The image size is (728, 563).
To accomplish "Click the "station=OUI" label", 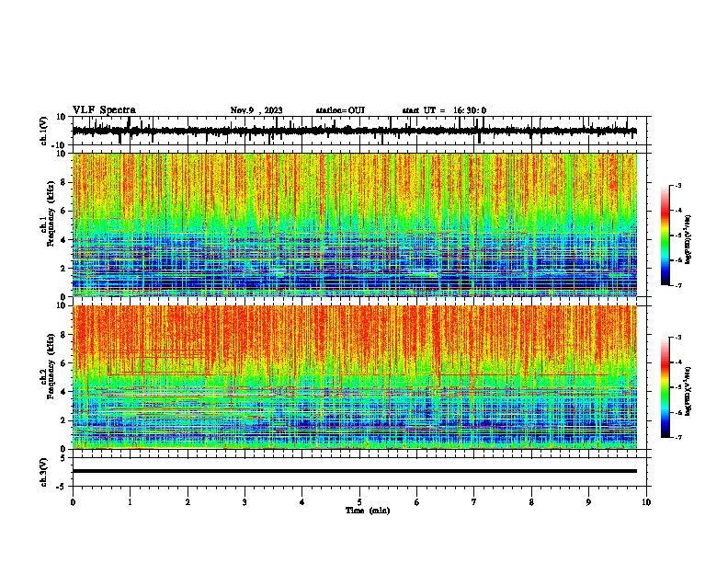I will (x=340, y=110).
